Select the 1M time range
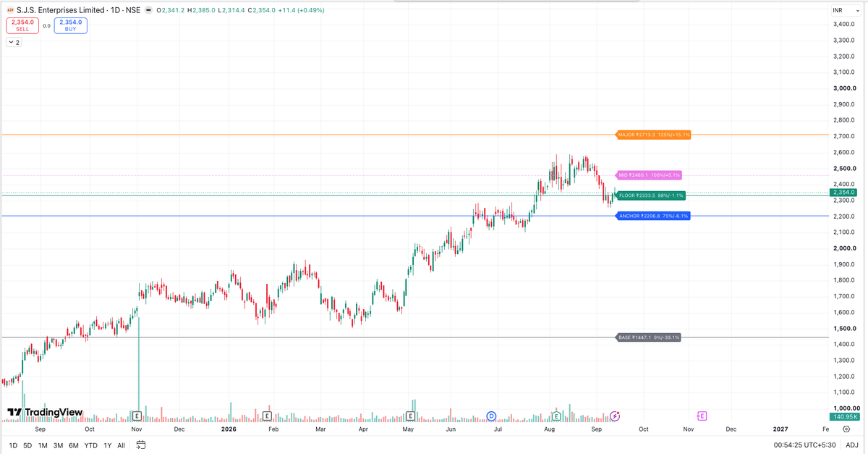 point(43,445)
